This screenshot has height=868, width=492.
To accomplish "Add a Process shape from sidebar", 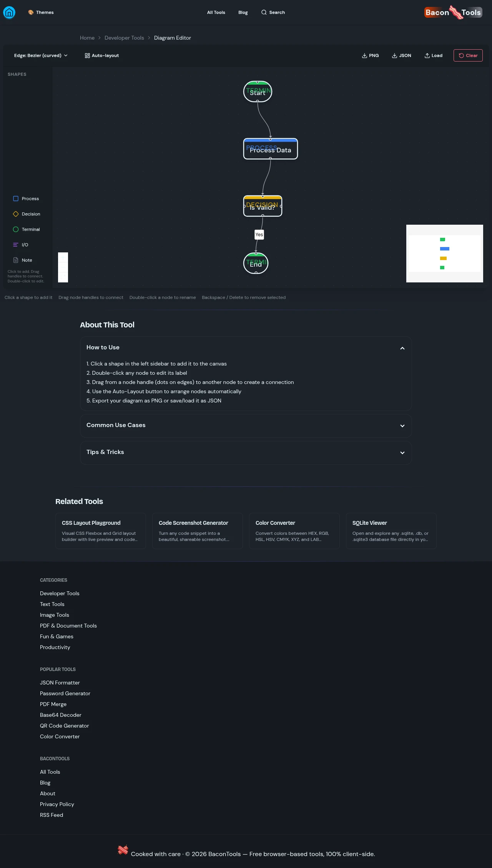I will pyautogui.click(x=26, y=199).
